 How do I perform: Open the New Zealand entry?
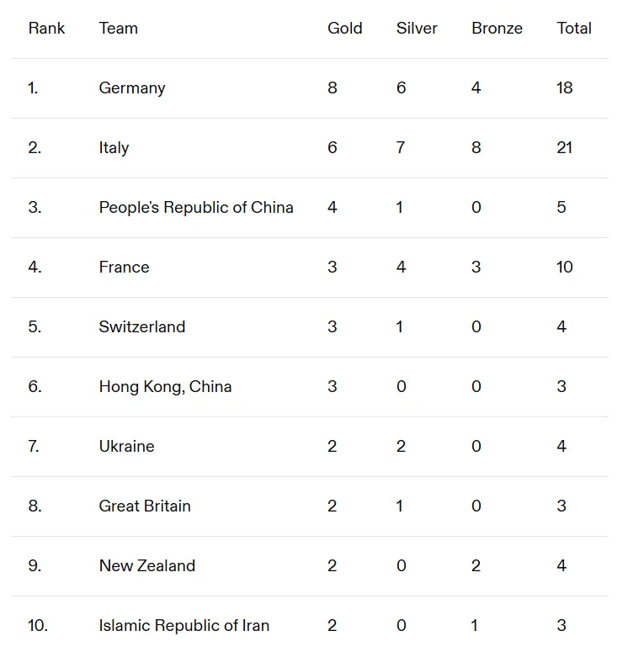(x=146, y=566)
